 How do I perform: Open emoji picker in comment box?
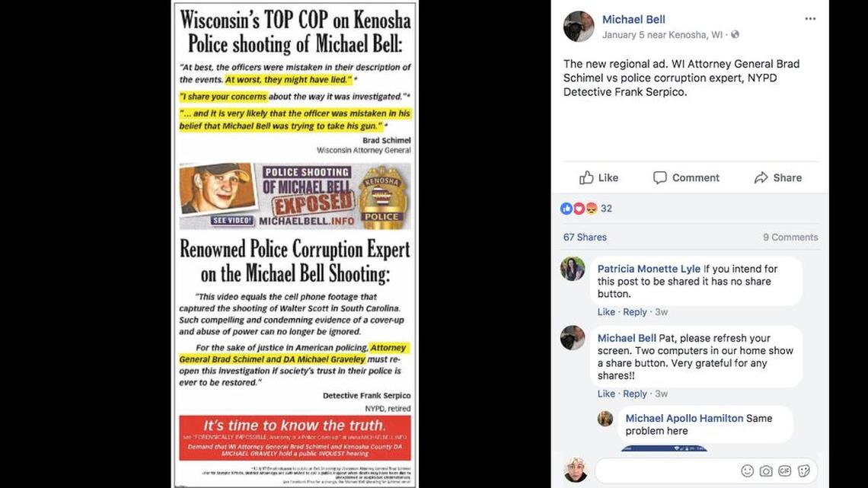point(748,470)
